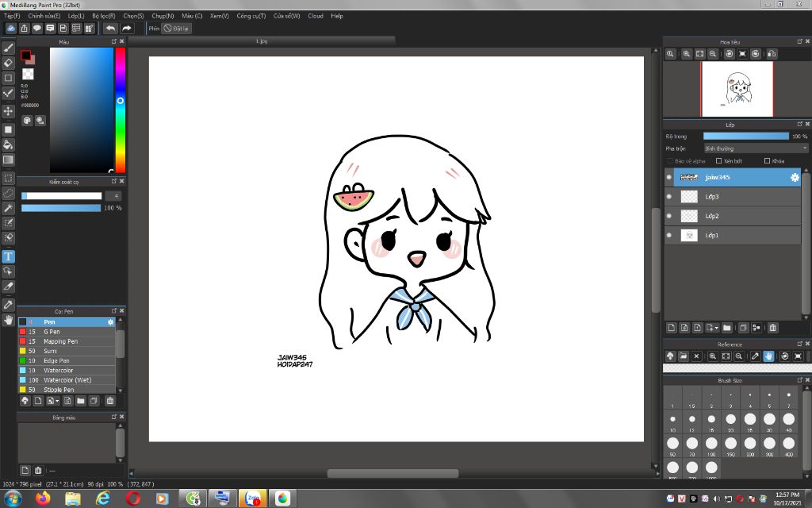Select eyedropper in Reference panel

pos(755,356)
